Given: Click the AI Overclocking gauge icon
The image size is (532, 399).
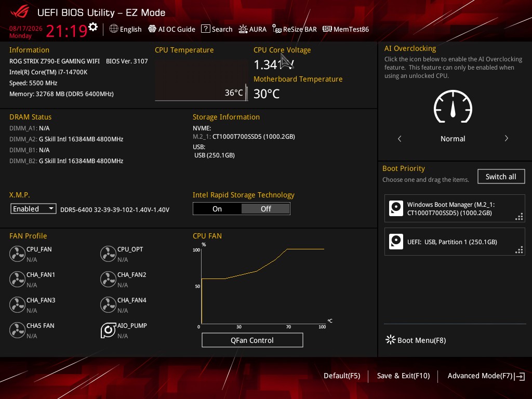Looking at the screenshot, I should [453, 106].
